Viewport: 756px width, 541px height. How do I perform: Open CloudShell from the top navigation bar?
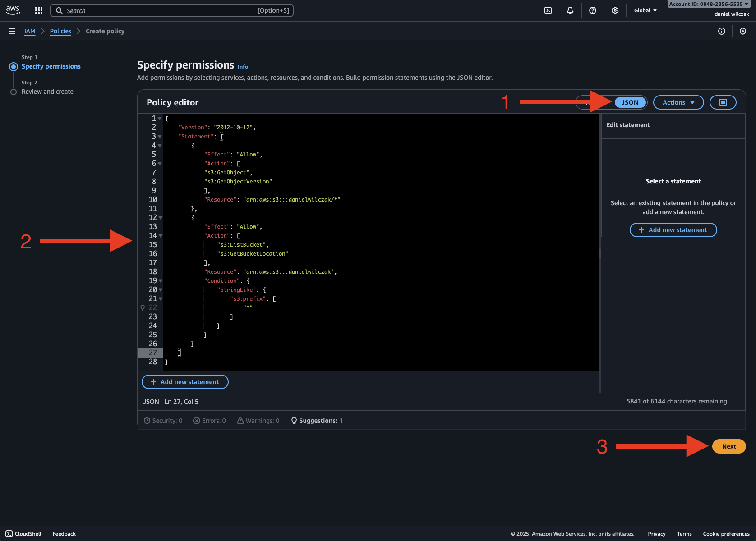tap(548, 10)
